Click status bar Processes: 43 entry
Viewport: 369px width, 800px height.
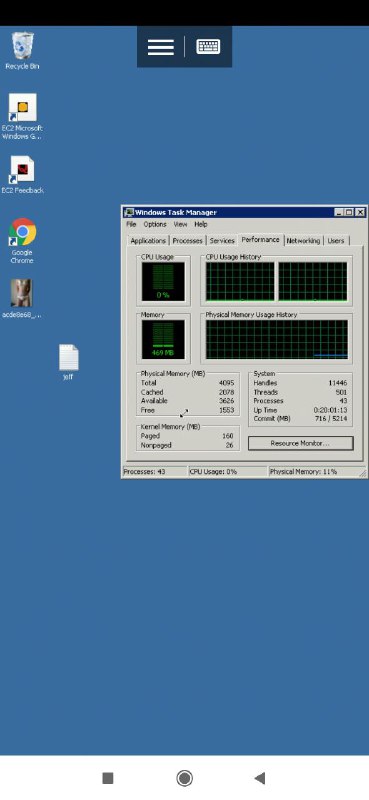(x=155, y=472)
